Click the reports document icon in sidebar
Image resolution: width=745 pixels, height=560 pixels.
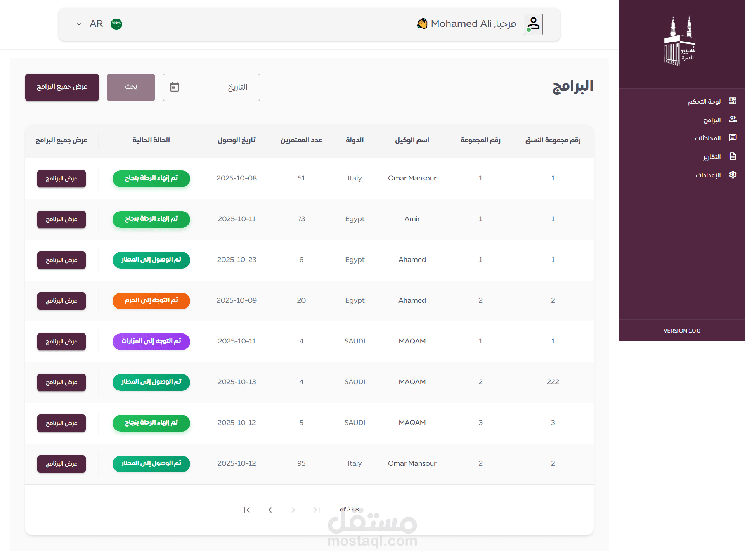point(733,156)
